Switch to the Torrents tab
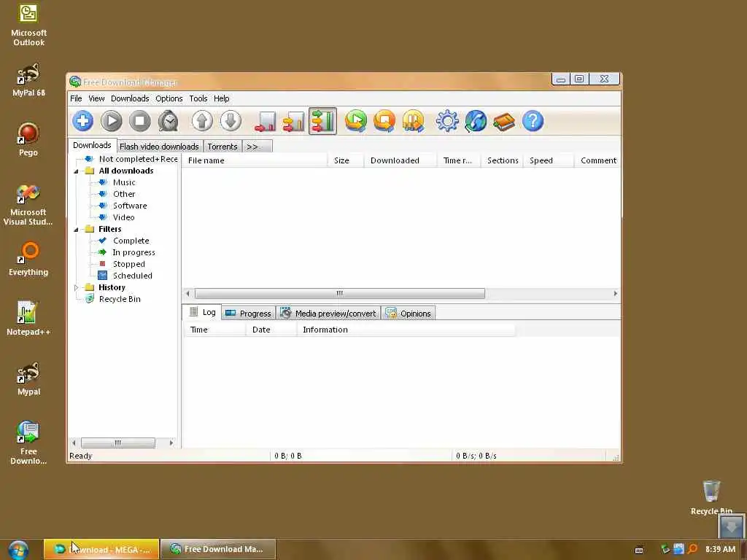747x560 pixels. tap(222, 147)
